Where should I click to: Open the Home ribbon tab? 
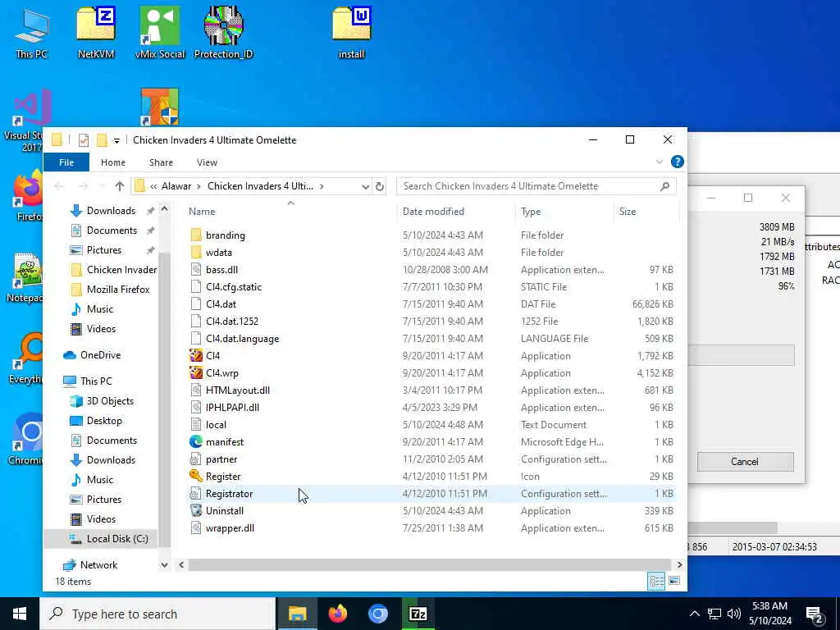click(x=113, y=162)
